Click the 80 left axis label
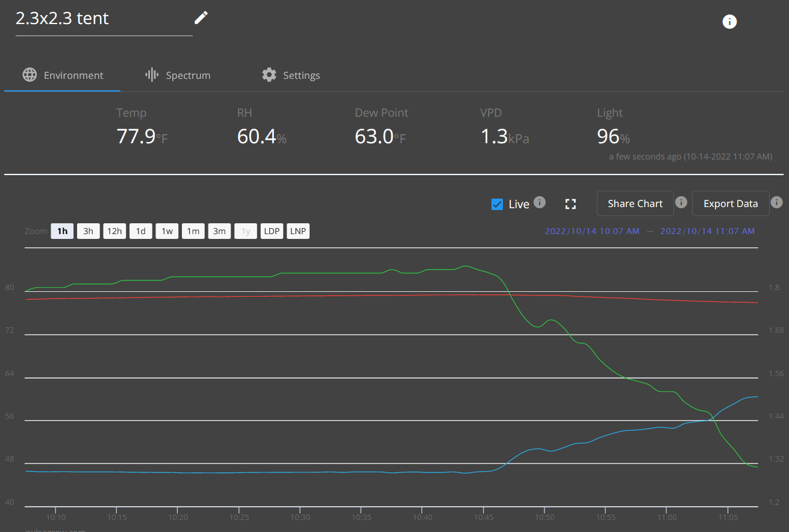Screen dimensions: 789x532 coord(10,288)
